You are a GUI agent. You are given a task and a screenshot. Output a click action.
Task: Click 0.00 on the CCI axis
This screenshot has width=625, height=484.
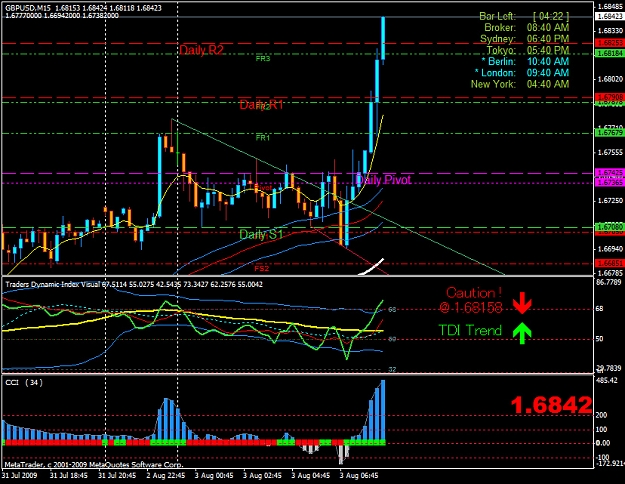coord(603,443)
